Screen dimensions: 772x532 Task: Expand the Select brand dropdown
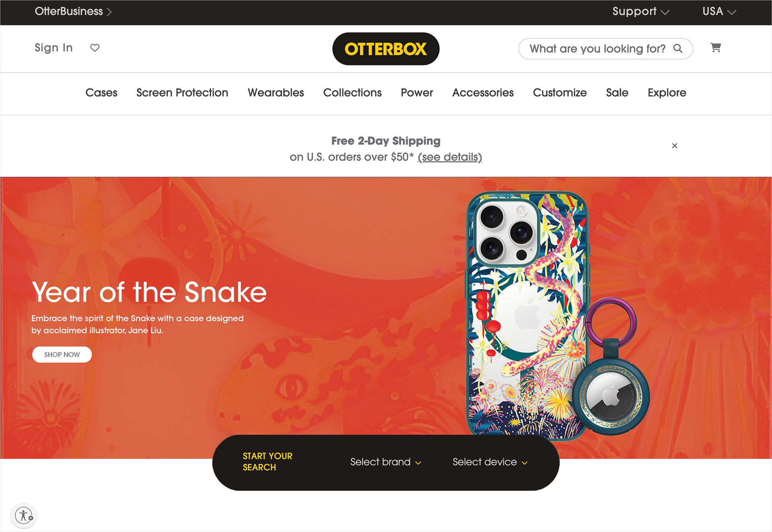[386, 462]
